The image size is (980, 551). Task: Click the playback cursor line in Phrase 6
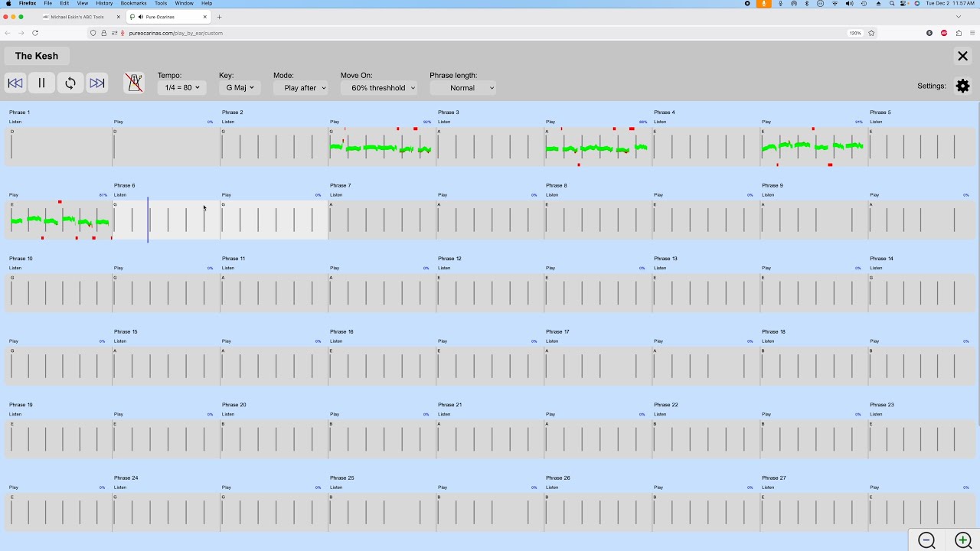[148, 220]
